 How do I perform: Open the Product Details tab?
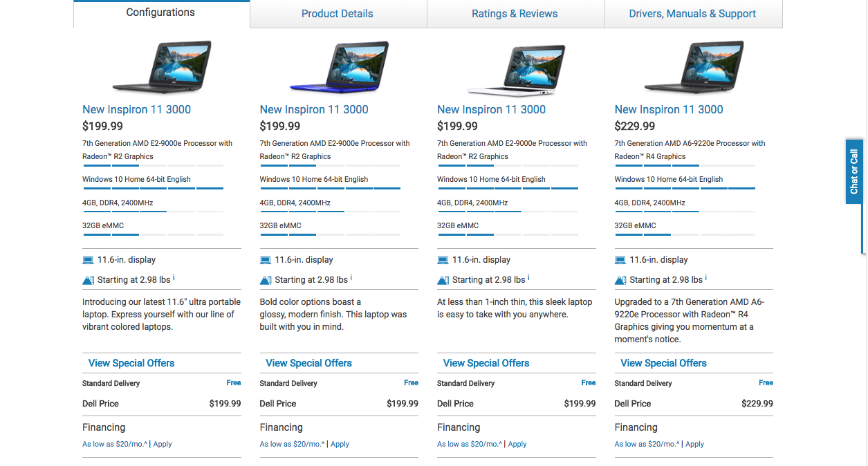(338, 14)
